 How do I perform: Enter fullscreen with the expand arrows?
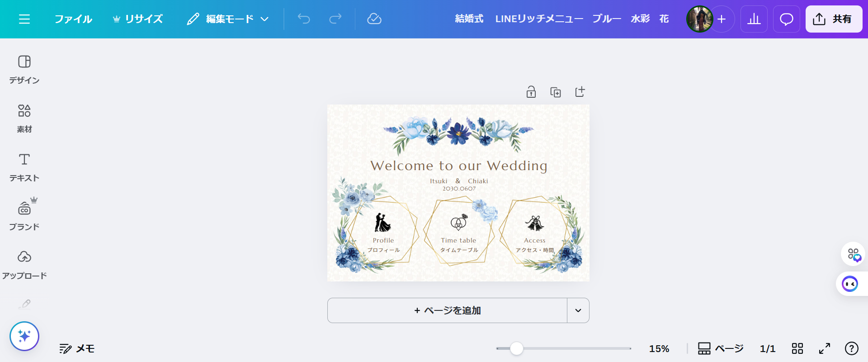pyautogui.click(x=825, y=348)
